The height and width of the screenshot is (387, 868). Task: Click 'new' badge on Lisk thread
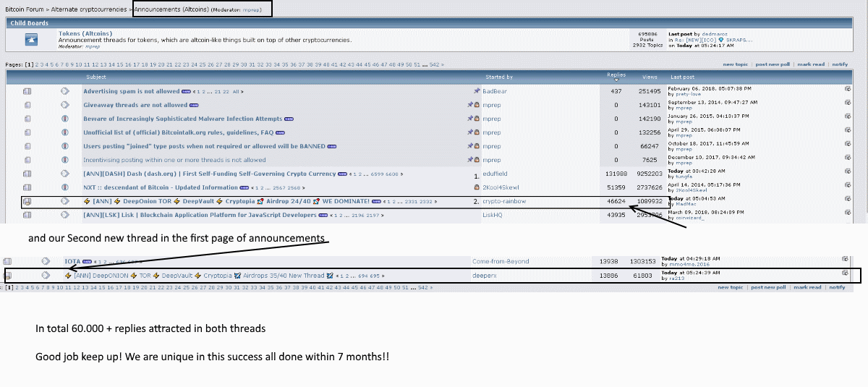coord(324,216)
